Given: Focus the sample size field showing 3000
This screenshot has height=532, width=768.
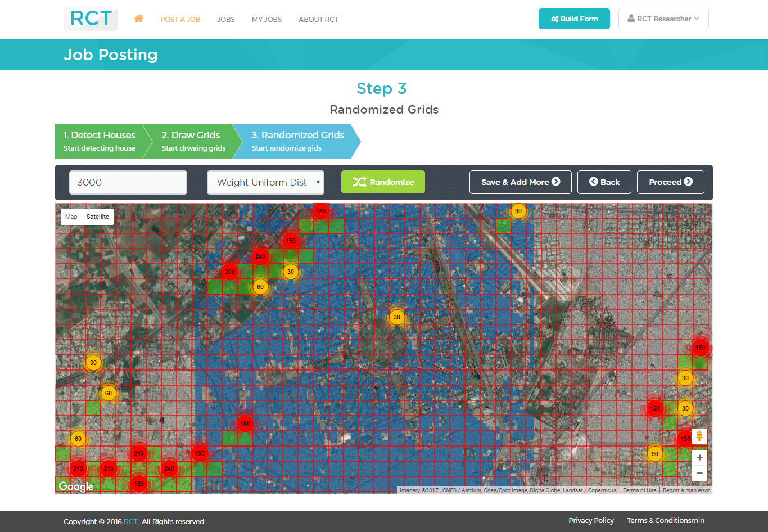Looking at the screenshot, I should [128, 182].
